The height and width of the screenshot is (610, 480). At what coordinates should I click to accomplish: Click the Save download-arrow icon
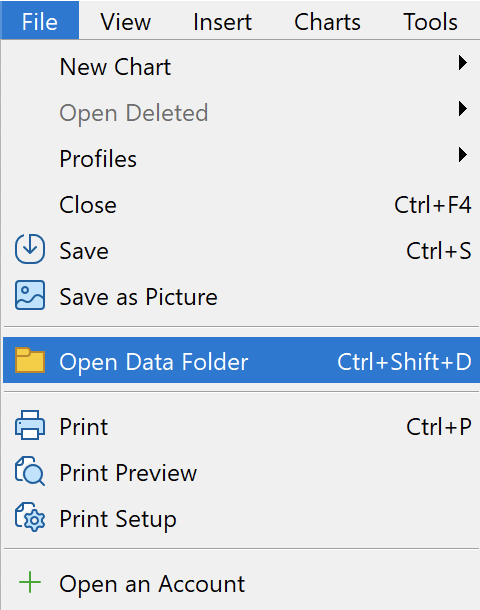[30, 249]
